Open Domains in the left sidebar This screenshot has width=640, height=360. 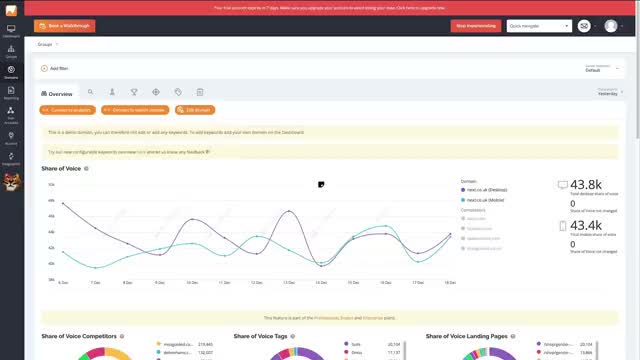pos(11,72)
